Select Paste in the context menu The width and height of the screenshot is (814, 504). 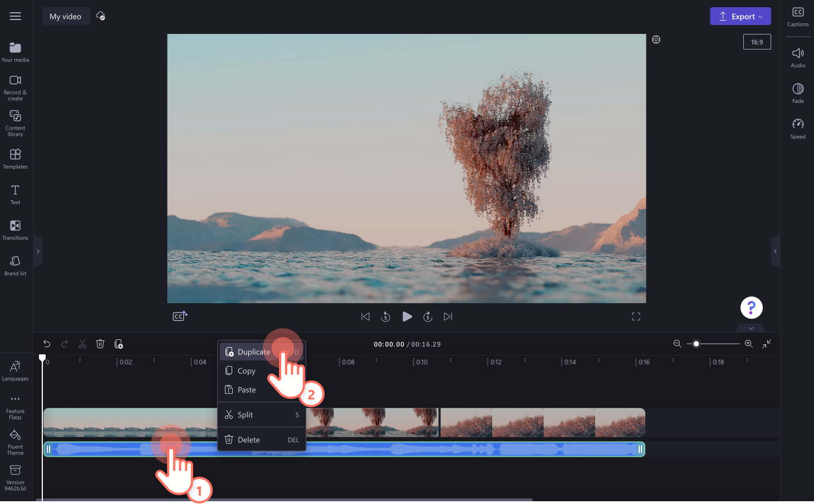tap(262, 390)
